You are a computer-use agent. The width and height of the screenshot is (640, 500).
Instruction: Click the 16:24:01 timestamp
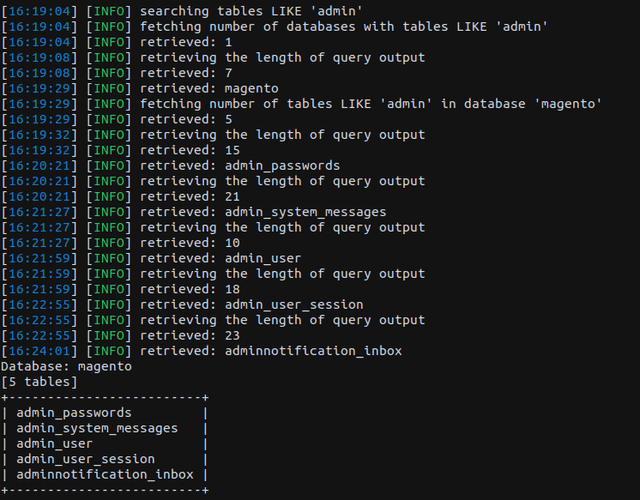(40, 351)
